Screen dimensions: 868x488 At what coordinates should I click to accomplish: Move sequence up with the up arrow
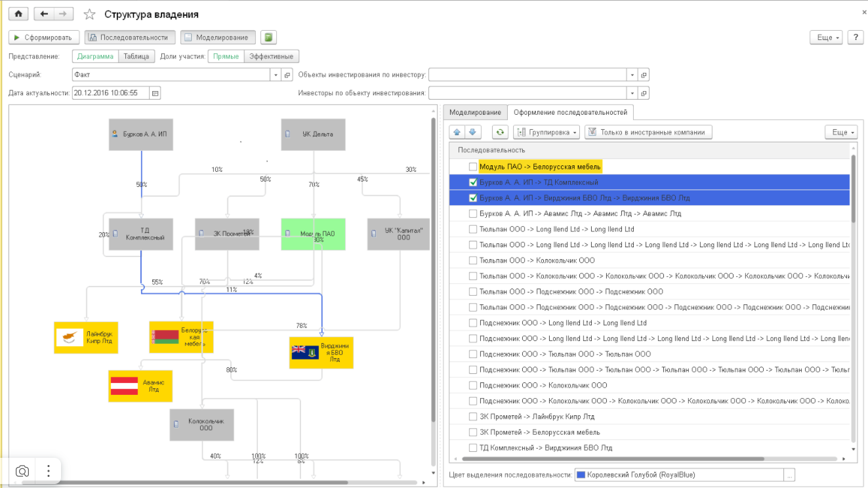(457, 132)
